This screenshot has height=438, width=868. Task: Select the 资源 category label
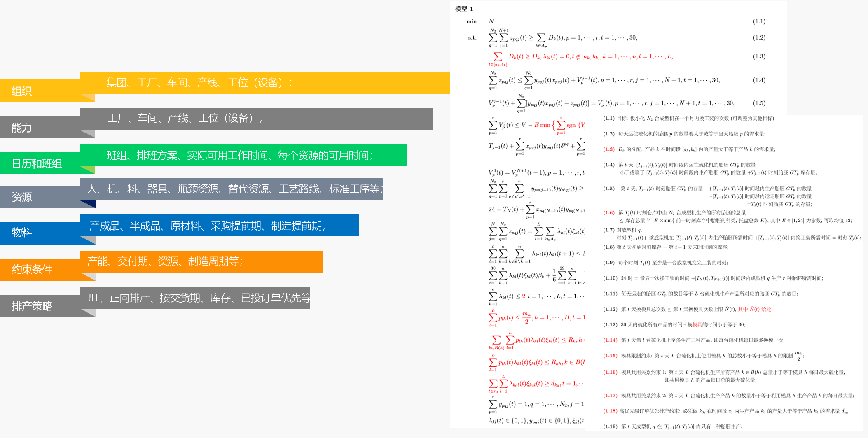[x=22, y=197]
